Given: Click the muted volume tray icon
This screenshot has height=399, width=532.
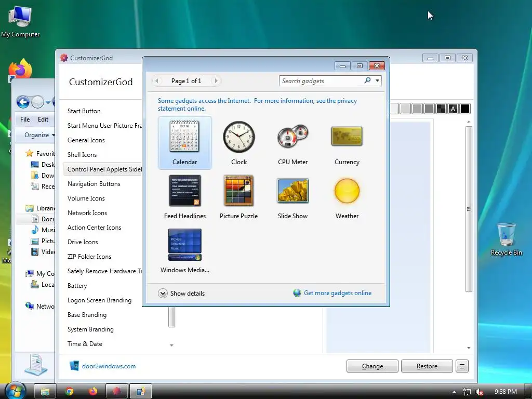Looking at the screenshot, I should 480,392.
